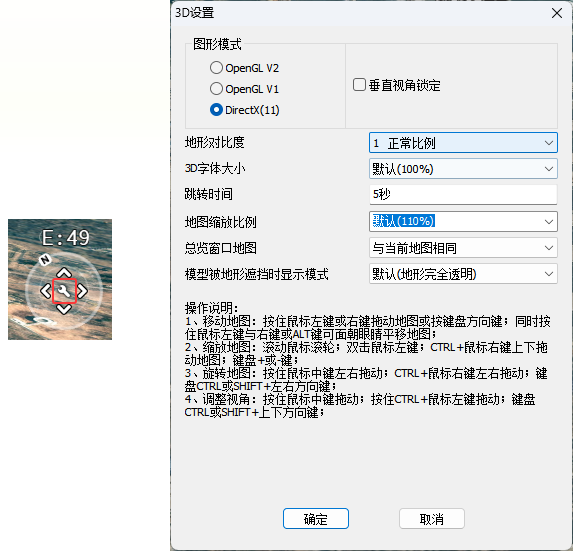Viewport: 573px width, 553px height.
Task: Open the 总览窗口地图 dropdown
Action: 463,248
